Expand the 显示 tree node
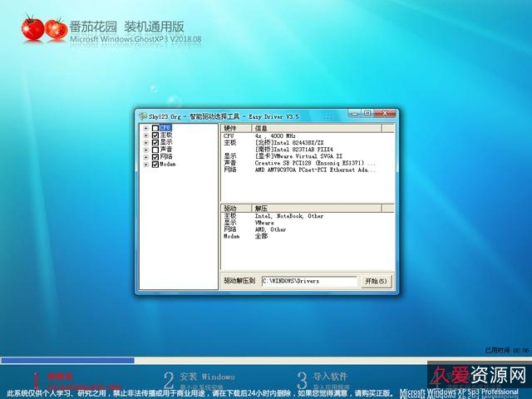Screen dimensions: 532x399 (x=146, y=143)
